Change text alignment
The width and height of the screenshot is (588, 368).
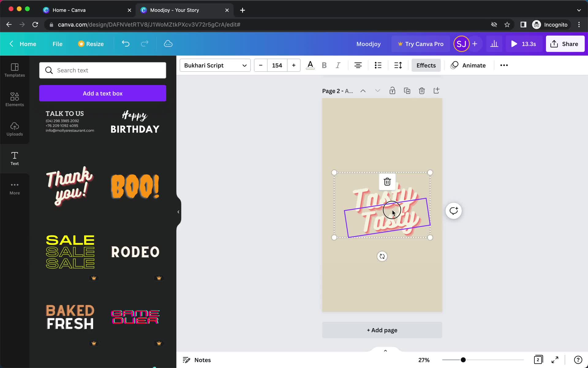[358, 65]
